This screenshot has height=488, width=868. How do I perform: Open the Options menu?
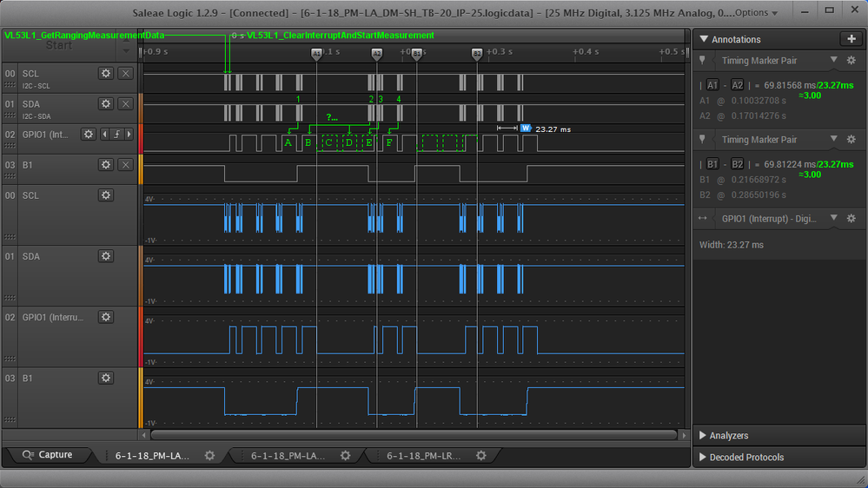pyautogui.click(x=756, y=13)
